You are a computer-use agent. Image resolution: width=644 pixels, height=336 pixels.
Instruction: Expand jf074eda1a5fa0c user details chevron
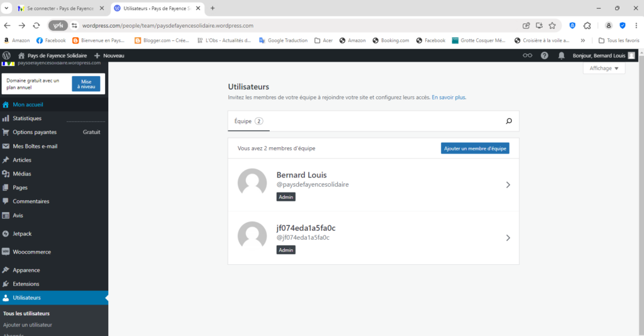click(508, 238)
